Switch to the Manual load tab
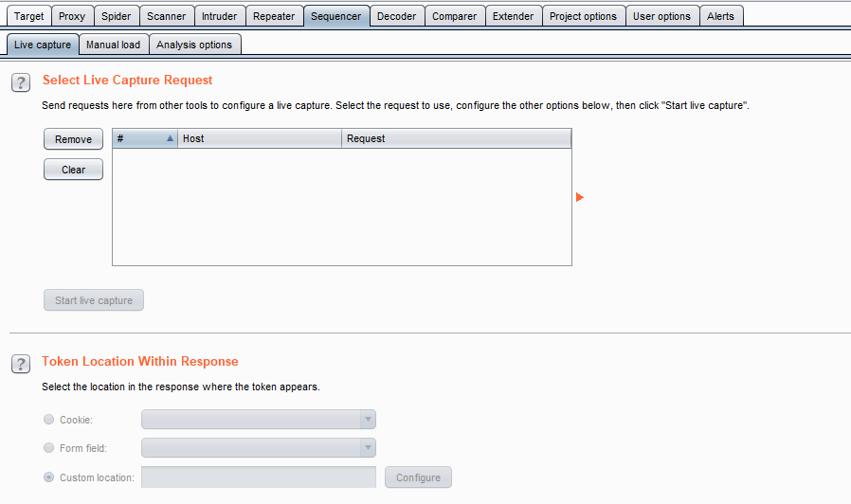 point(113,45)
